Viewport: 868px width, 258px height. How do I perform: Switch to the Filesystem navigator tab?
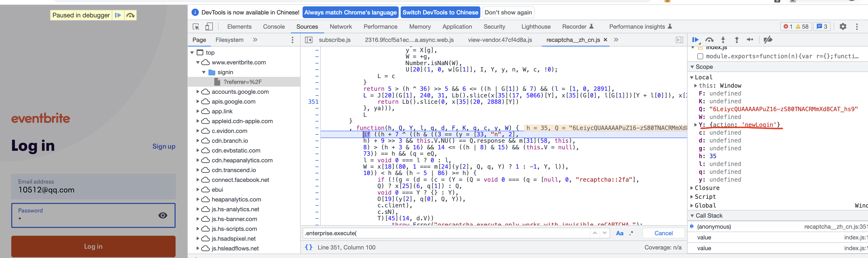tap(229, 40)
